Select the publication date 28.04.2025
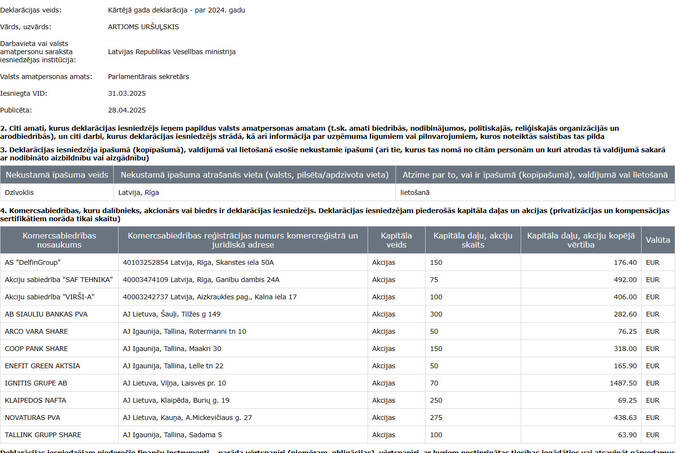680x453 pixels. [x=127, y=110]
